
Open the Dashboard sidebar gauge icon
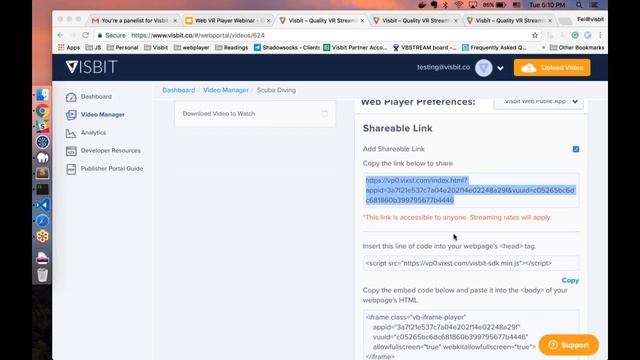tap(71, 97)
